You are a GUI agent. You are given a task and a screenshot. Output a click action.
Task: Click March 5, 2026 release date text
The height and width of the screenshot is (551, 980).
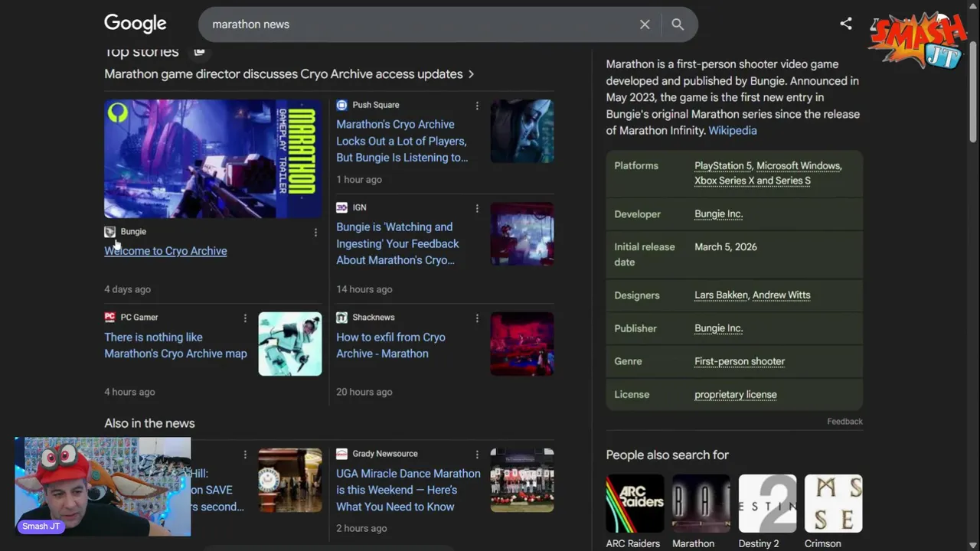[x=726, y=247]
